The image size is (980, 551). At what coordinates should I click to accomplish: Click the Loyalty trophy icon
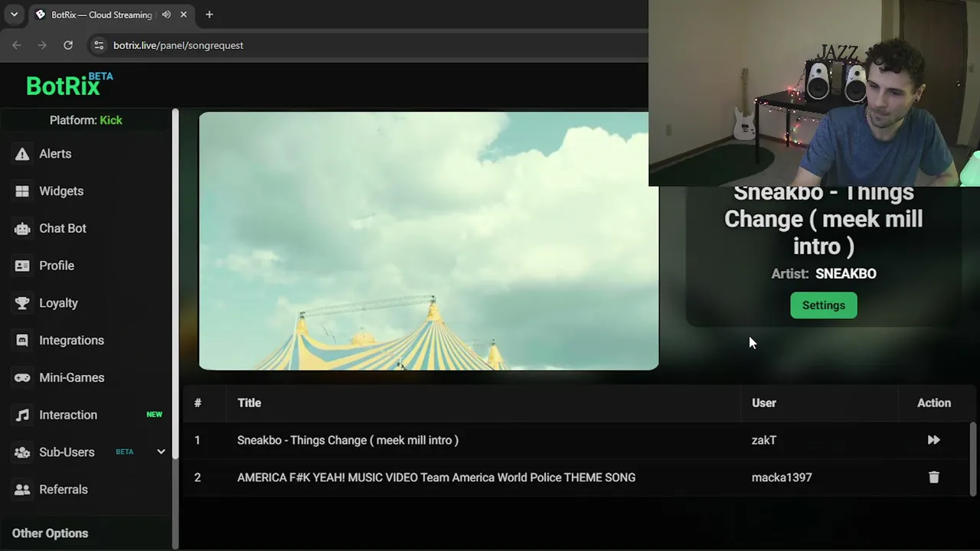[22, 303]
